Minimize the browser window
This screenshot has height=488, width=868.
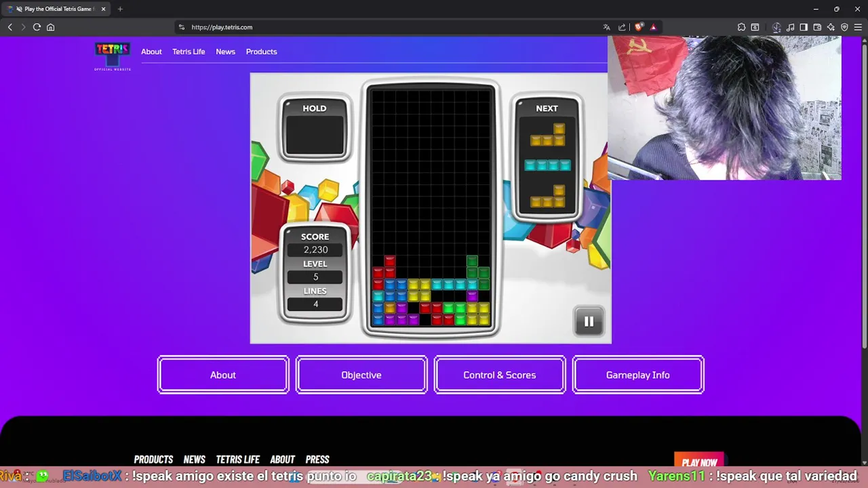coord(816,9)
